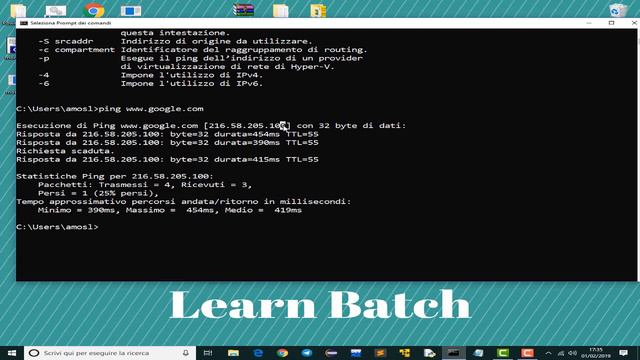Click the "Tempo approssimativo percorsi andata/ritorno" line

(x=184, y=202)
